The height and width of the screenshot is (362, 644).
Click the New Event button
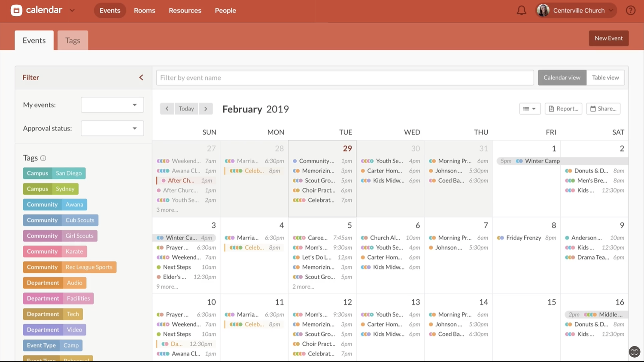point(608,38)
